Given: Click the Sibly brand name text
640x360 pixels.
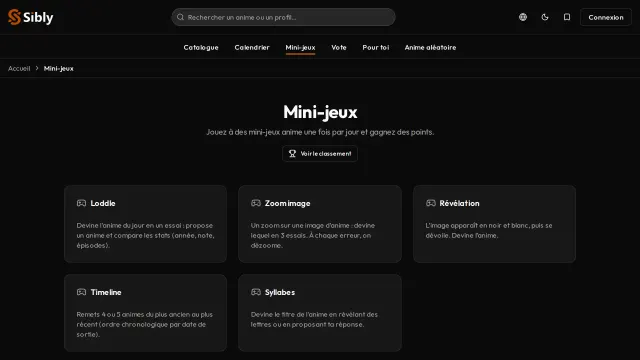Looking at the screenshot, I should click(38, 17).
